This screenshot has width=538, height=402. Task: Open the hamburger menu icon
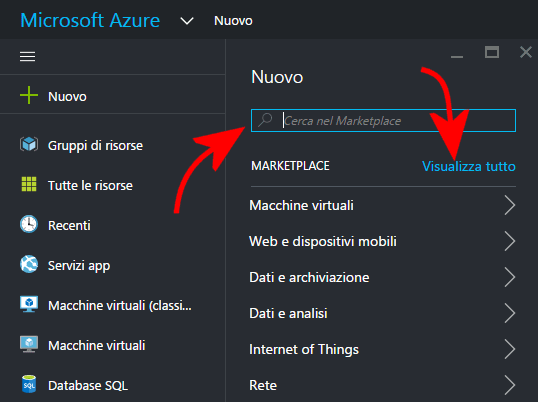click(x=27, y=57)
